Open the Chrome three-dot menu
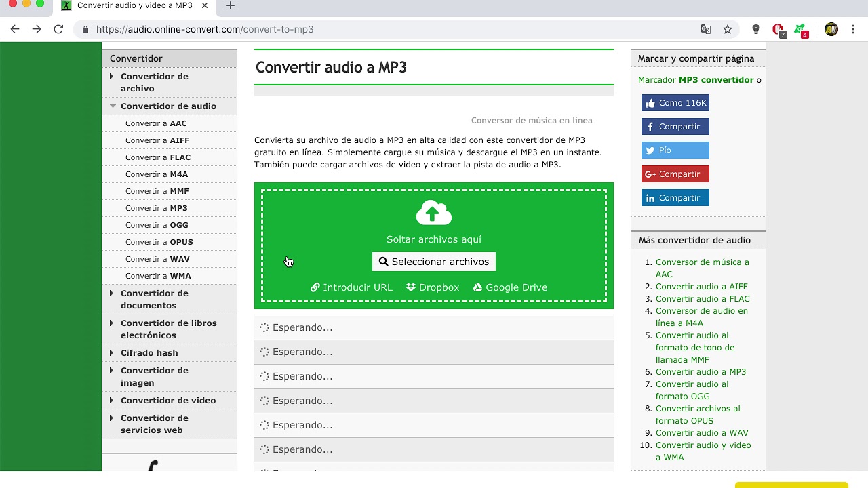The height and width of the screenshot is (488, 868). point(854,29)
